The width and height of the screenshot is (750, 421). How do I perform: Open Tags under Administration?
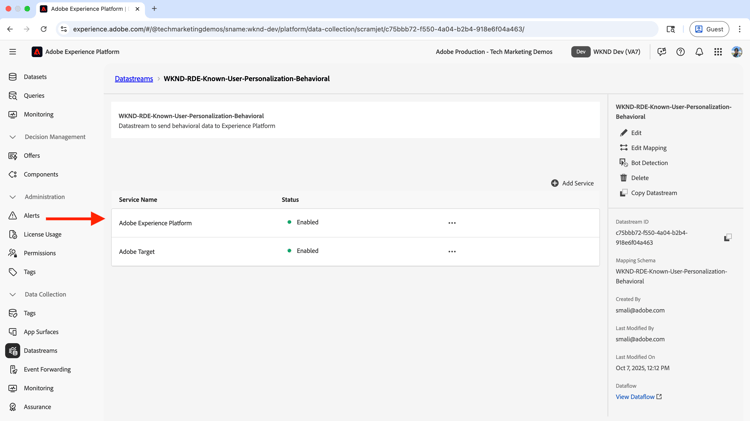pos(30,272)
